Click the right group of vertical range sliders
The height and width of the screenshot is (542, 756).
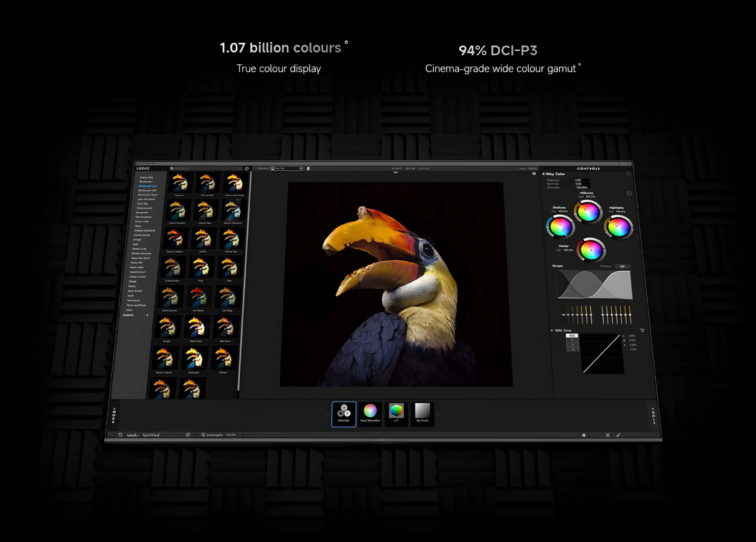616,315
